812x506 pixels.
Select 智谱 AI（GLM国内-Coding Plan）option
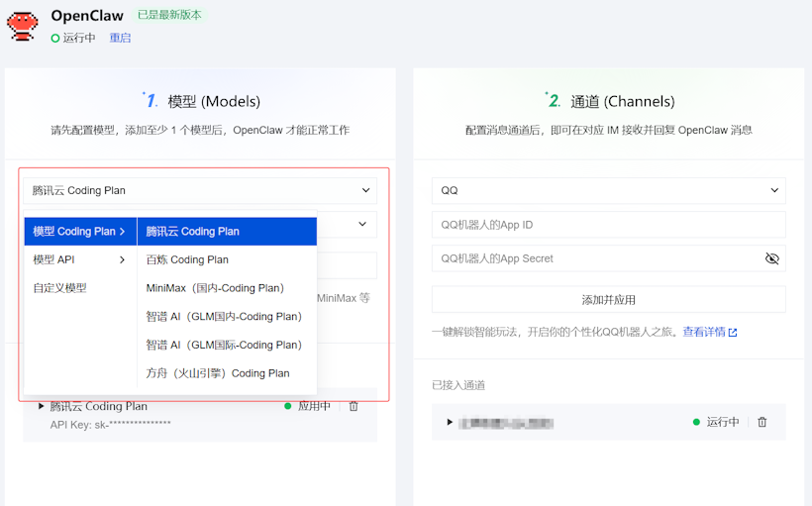(227, 317)
